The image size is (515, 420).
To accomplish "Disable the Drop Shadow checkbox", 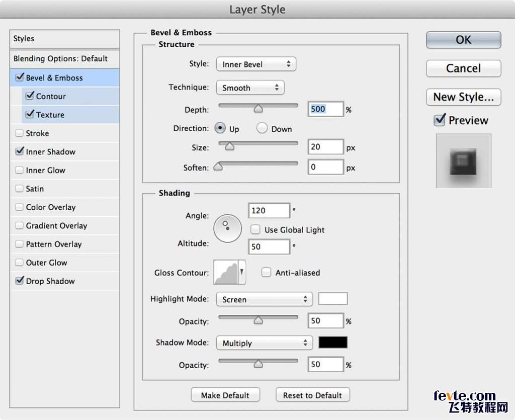I will tap(20, 281).
